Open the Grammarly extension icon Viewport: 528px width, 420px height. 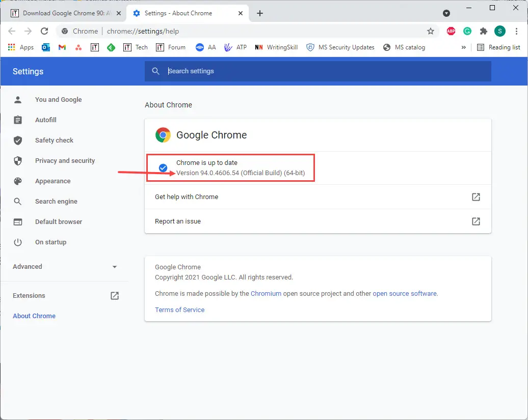[467, 31]
